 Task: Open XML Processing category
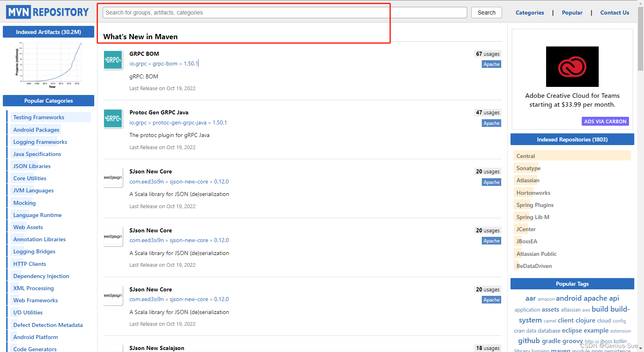pyautogui.click(x=34, y=288)
